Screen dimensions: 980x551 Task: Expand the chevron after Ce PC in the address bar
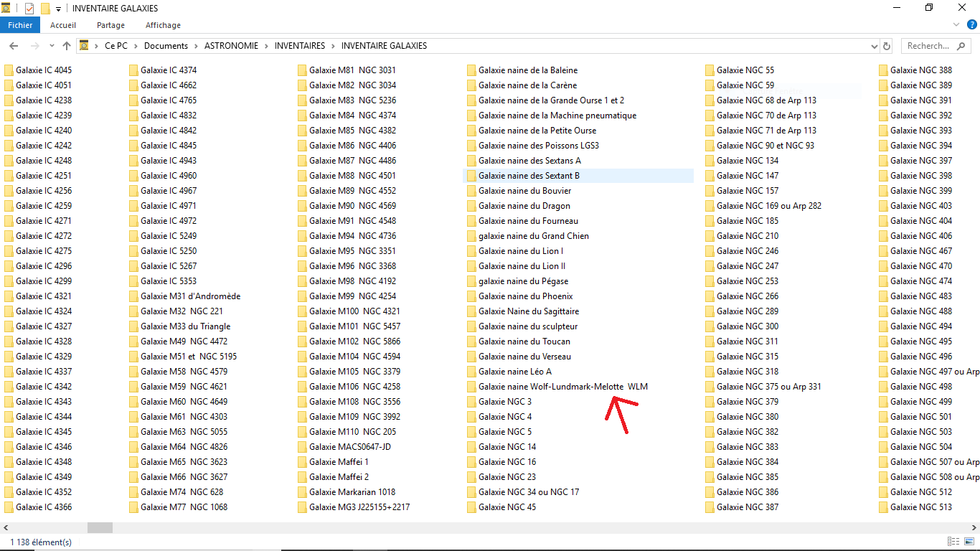[136, 46]
